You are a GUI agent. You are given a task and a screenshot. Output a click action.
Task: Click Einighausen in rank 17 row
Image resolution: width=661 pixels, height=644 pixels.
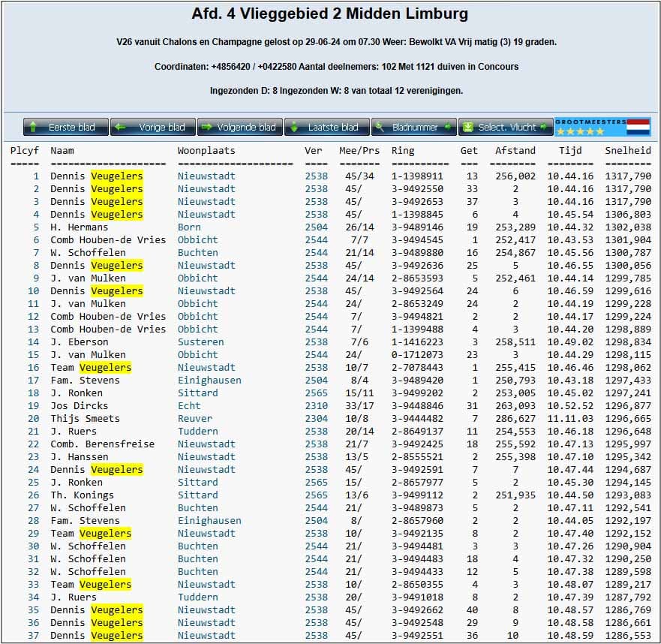(x=209, y=381)
